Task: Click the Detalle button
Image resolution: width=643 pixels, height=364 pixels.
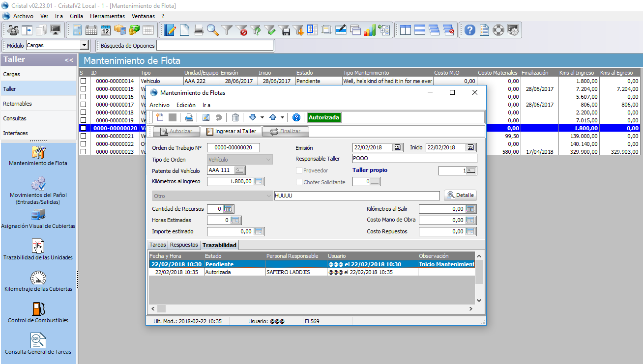Action: tap(460, 195)
